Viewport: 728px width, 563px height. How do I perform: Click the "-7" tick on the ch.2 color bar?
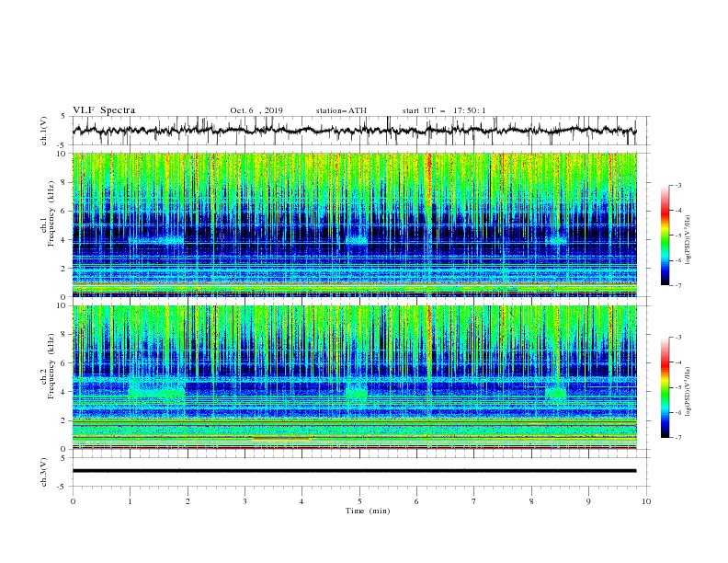677,437
